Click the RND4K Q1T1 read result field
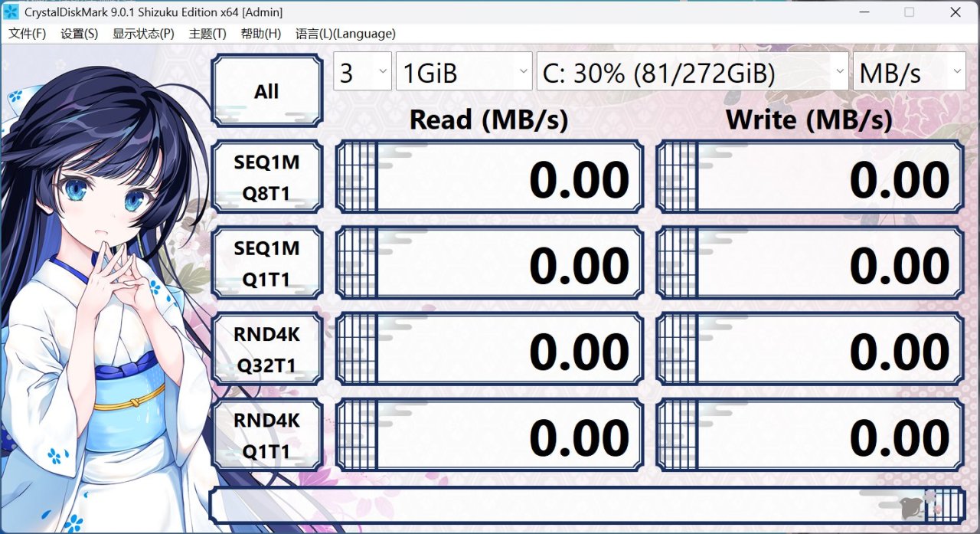This screenshot has height=534, width=980. click(x=489, y=434)
